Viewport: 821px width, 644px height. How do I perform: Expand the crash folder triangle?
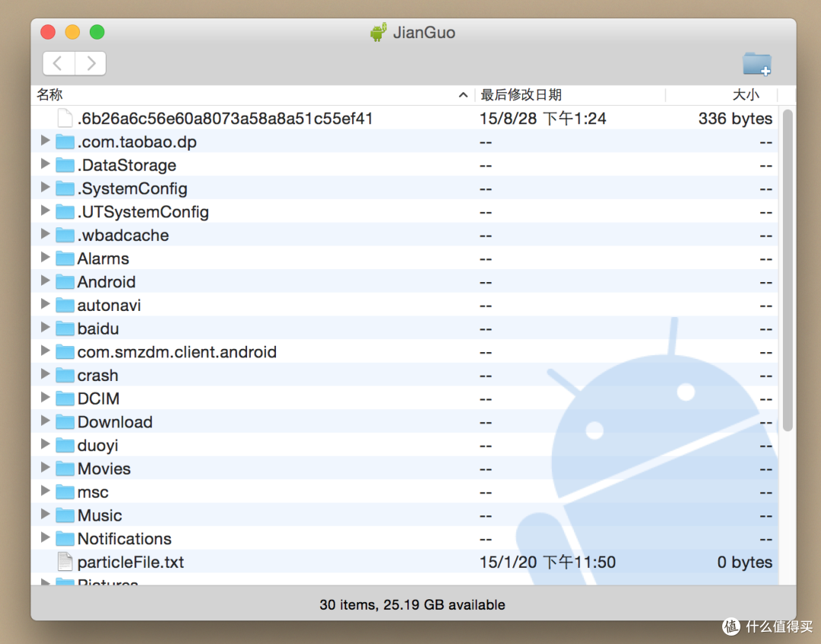click(x=46, y=374)
